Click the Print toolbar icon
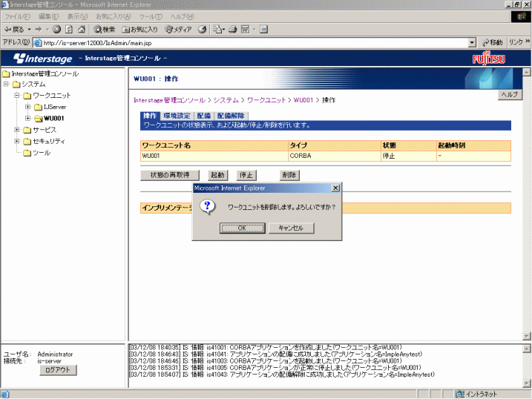The width and height of the screenshot is (532, 399). pyautogui.click(x=232, y=30)
